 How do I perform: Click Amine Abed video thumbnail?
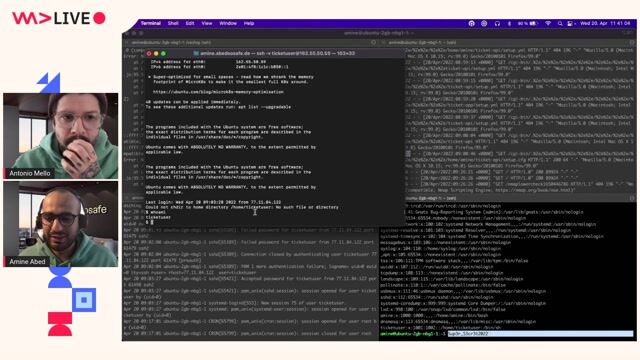[x=60, y=224]
